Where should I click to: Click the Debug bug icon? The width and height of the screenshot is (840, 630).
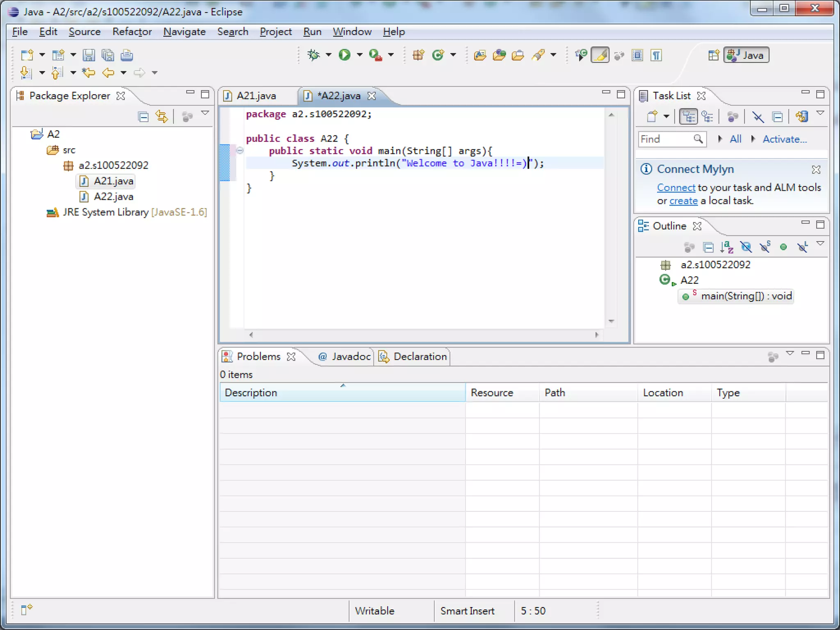(x=314, y=55)
